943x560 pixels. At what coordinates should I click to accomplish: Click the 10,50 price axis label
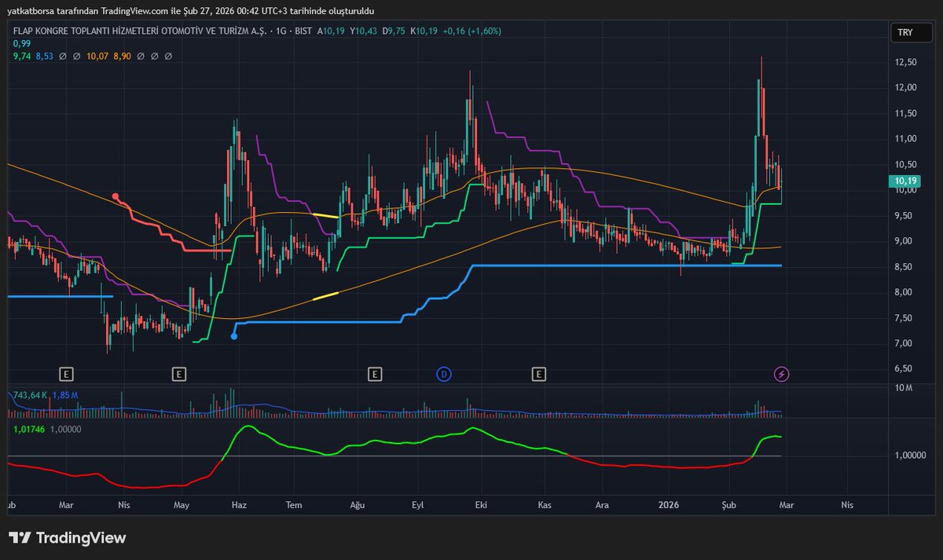click(906, 165)
